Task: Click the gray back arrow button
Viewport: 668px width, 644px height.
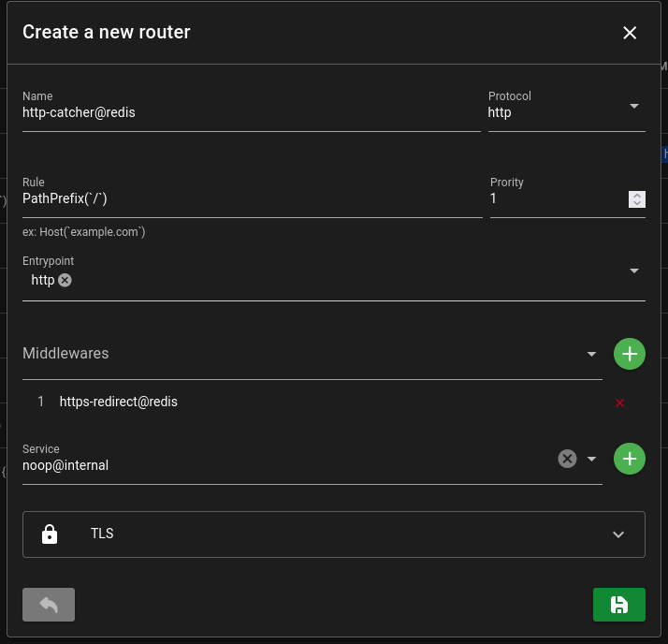Action: click(x=49, y=605)
